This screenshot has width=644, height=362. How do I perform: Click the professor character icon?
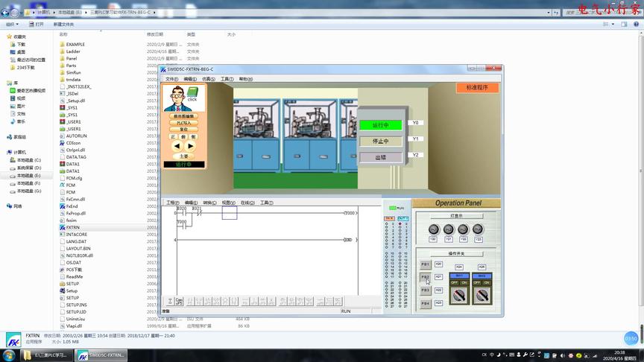[x=177, y=98]
